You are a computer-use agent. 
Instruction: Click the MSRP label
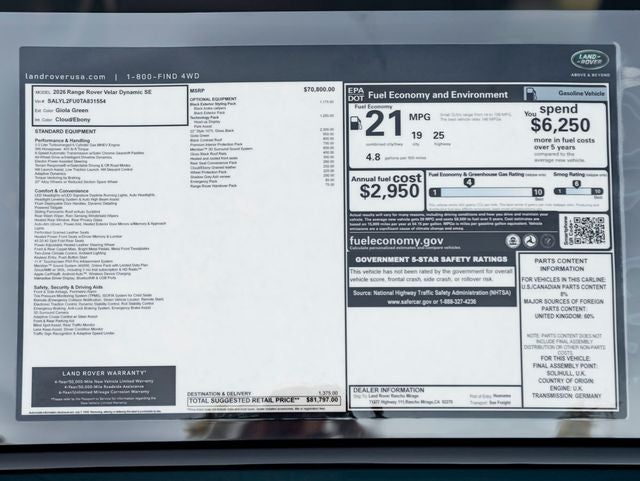tap(197, 90)
